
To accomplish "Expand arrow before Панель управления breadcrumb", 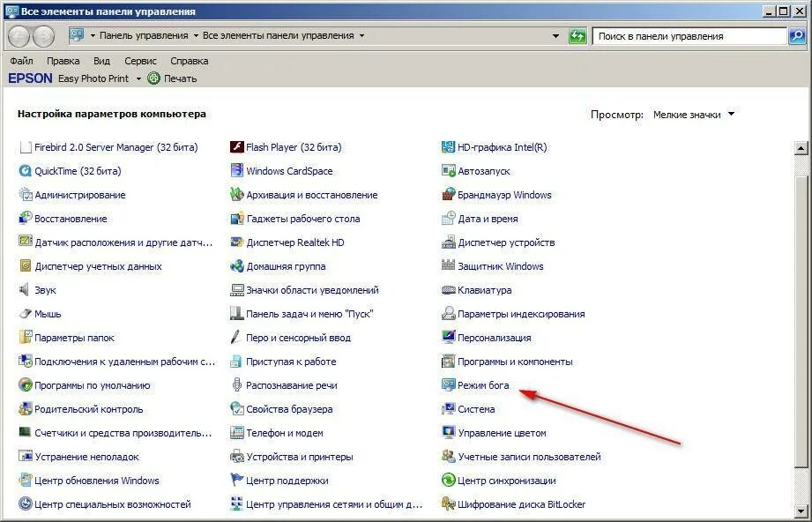I will click(x=93, y=36).
